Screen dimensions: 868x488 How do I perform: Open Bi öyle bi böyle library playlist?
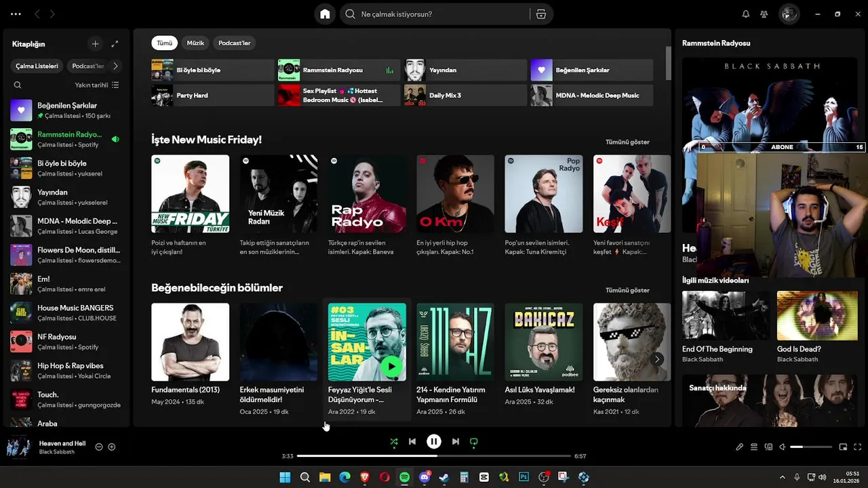[x=66, y=168]
